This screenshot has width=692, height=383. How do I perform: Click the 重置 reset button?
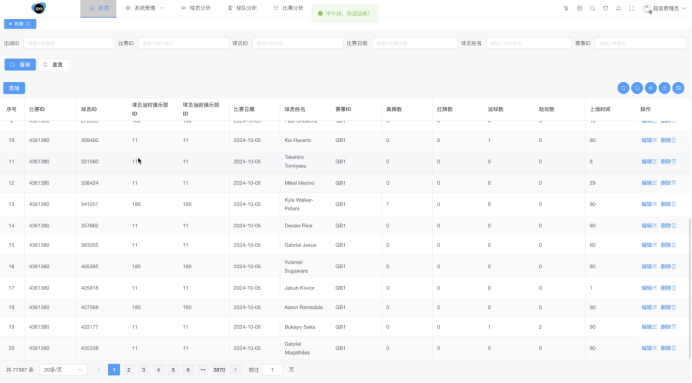pos(53,64)
